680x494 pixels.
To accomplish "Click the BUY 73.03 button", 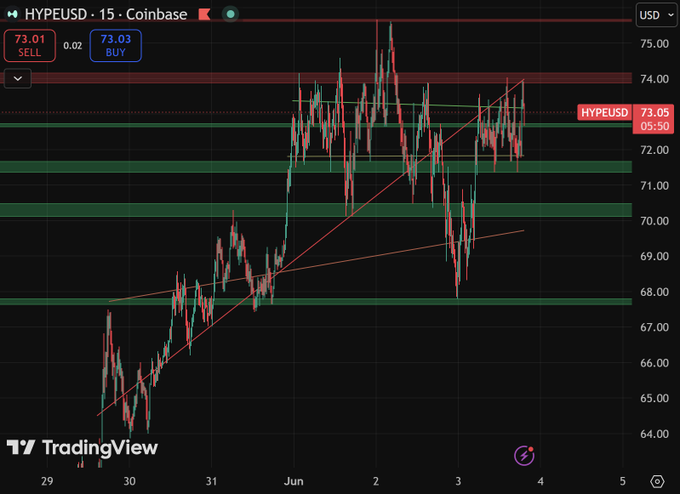I will [115, 46].
